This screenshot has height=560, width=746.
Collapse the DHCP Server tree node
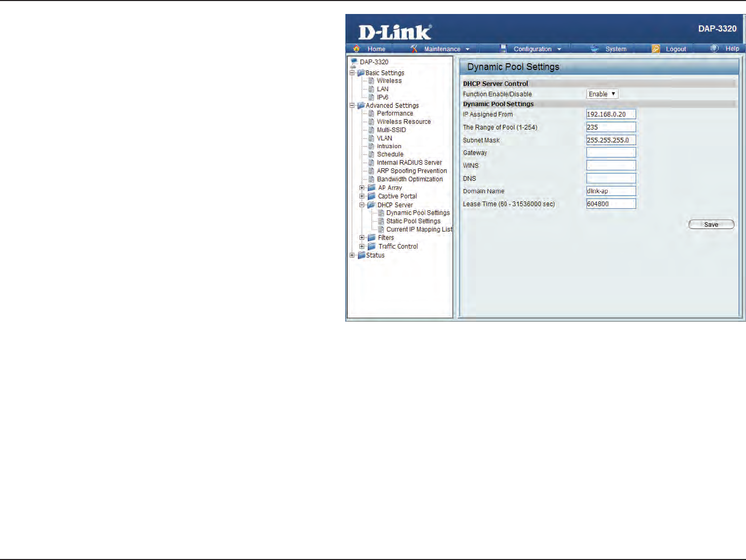(x=362, y=205)
